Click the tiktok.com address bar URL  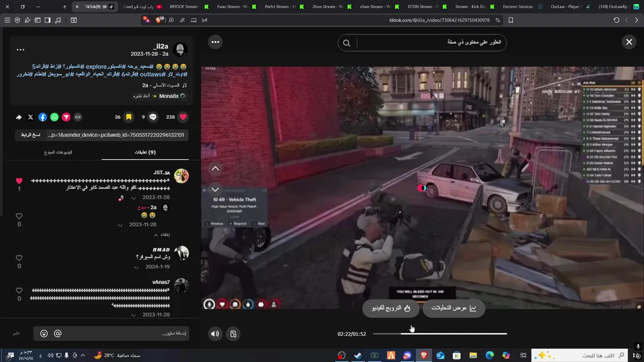pos(439,20)
